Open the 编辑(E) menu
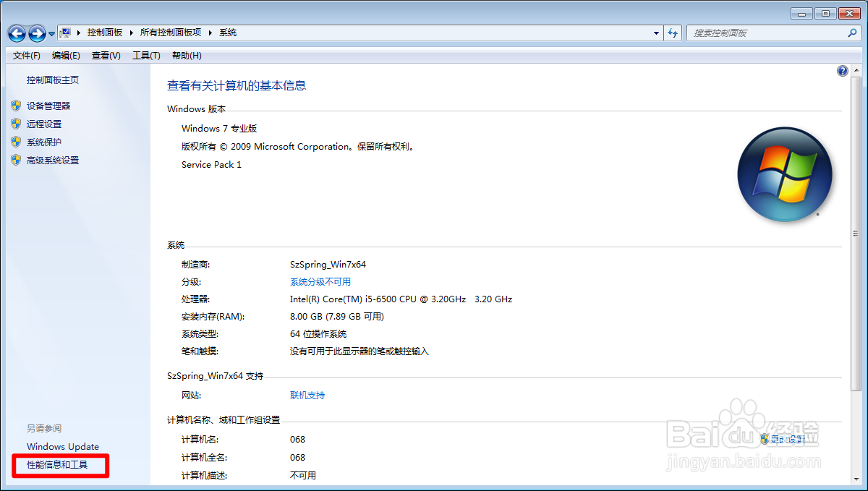The height and width of the screenshot is (491, 868). (66, 56)
